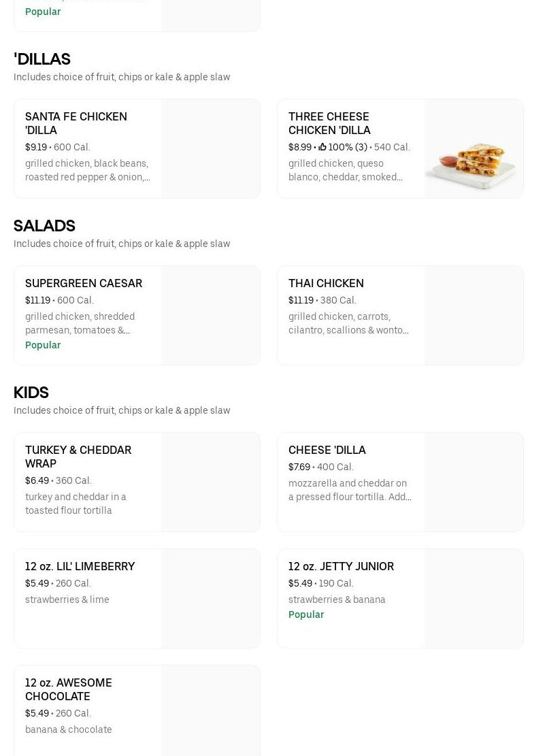
Task: Select the 12 oz. Lil' Limeberry smoothie
Action: (x=80, y=566)
